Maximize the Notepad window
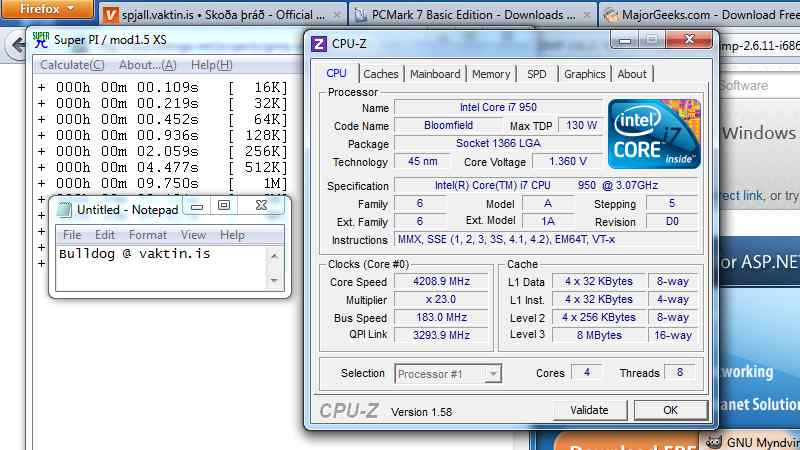800x450 pixels. click(224, 206)
